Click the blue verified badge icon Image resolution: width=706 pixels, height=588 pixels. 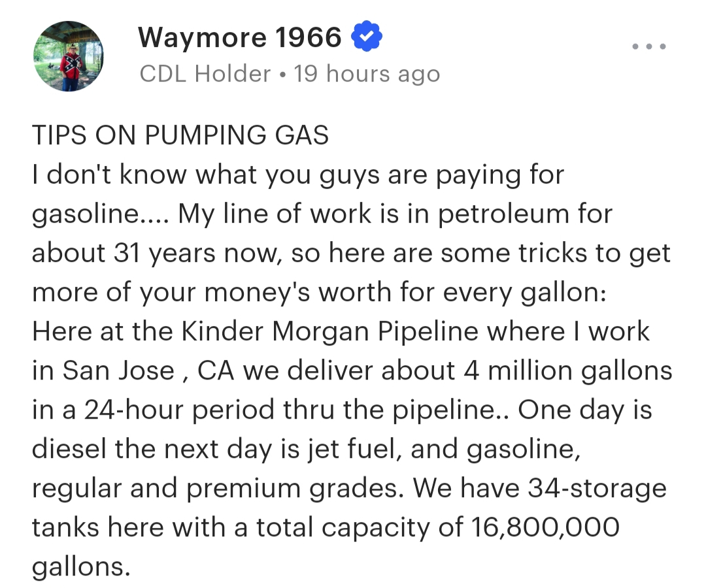click(x=367, y=39)
